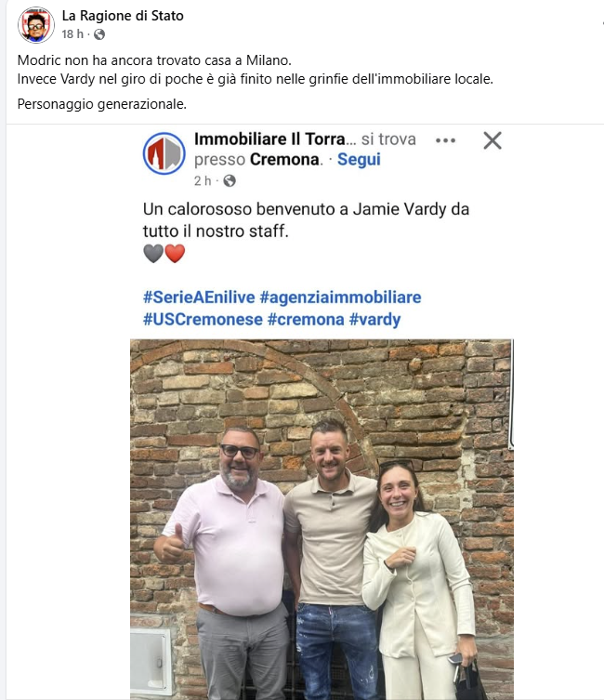604x700 pixels.
Task: Open the #agenziaimmobiliare hashtag
Action: [x=340, y=297]
